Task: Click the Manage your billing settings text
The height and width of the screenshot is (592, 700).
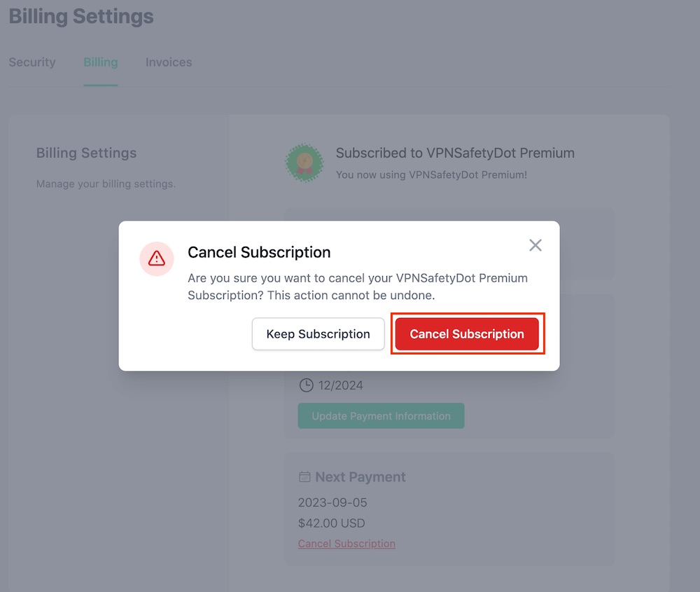Action: coord(106,184)
